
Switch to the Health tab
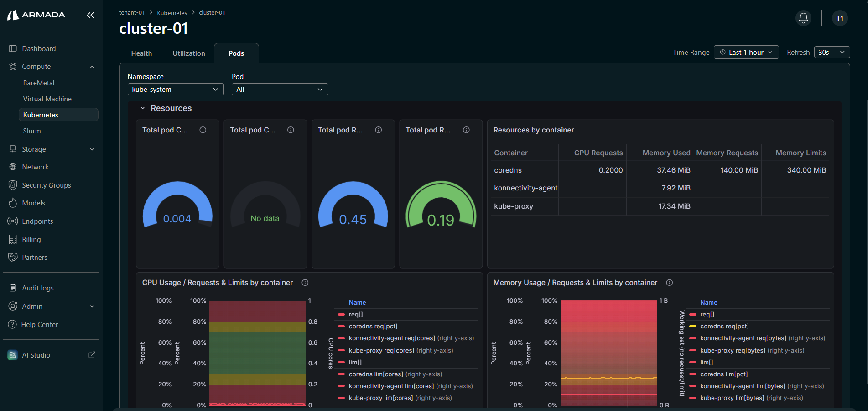click(x=141, y=53)
